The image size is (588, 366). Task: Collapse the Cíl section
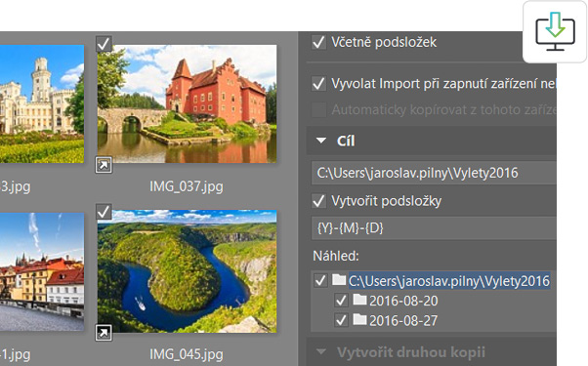point(321,141)
